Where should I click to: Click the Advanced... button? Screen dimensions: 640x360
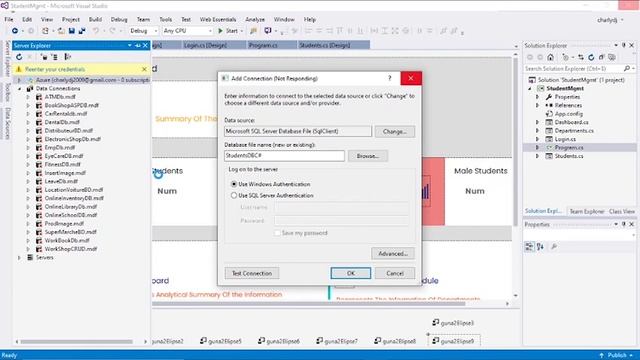[393, 253]
